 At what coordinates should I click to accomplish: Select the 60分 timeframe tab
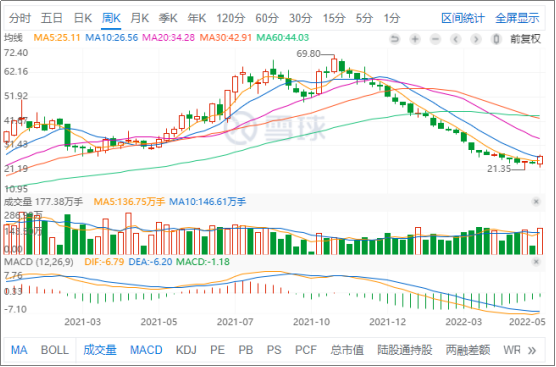point(267,18)
